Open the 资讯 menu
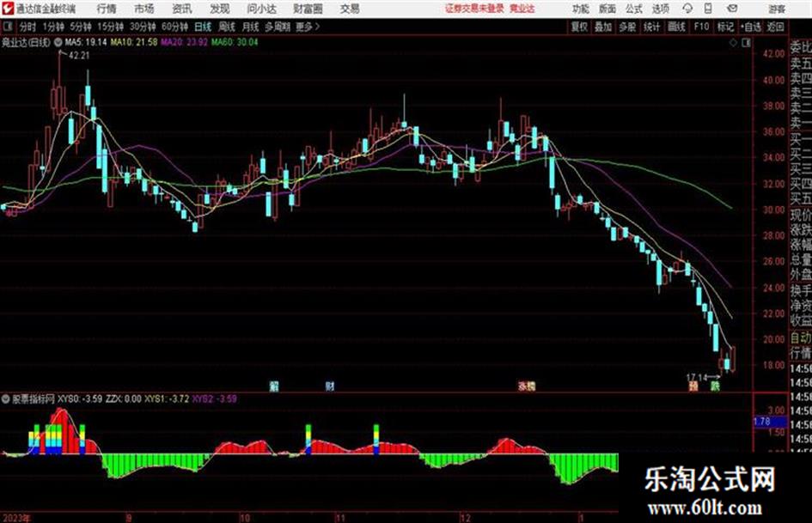 [x=182, y=9]
